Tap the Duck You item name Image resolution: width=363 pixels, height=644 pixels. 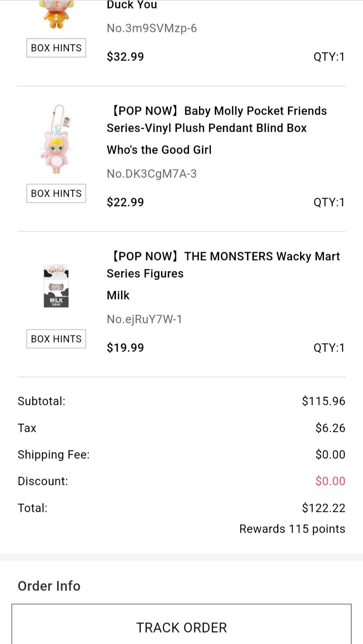pos(132,5)
